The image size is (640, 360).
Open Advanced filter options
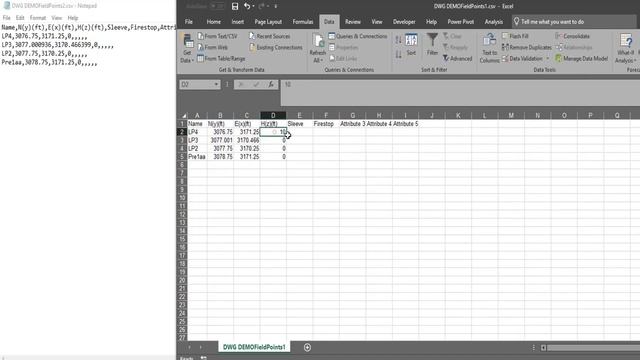(458, 59)
